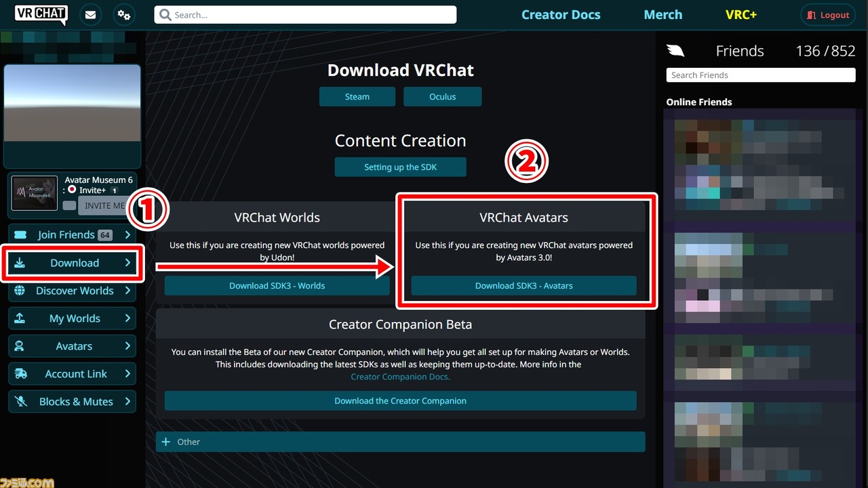868x488 pixels.
Task: Open Discover Worlds menu item
Action: tap(72, 291)
